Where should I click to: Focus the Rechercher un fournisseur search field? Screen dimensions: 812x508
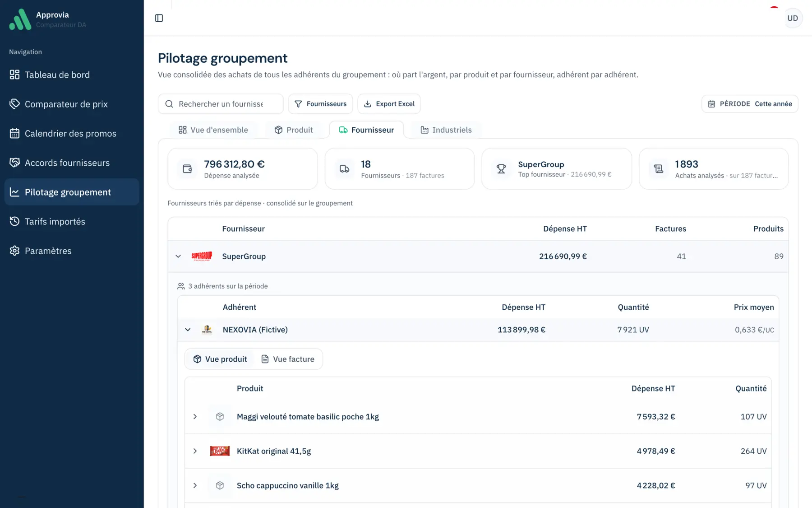click(x=221, y=104)
